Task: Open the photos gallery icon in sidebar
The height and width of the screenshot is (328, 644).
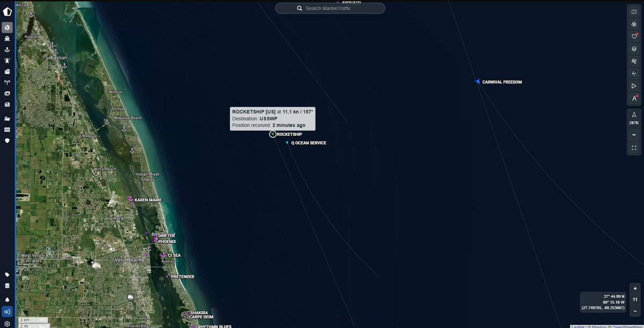Action: click(x=7, y=93)
